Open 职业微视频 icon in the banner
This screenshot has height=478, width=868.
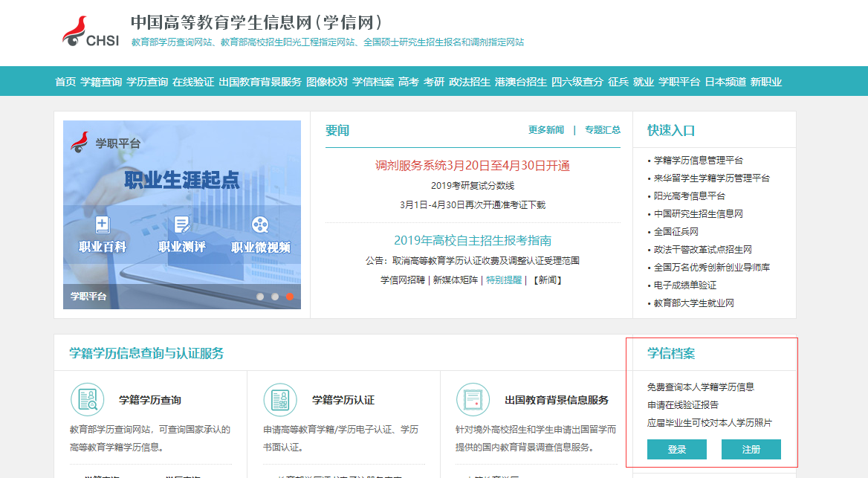(x=260, y=225)
